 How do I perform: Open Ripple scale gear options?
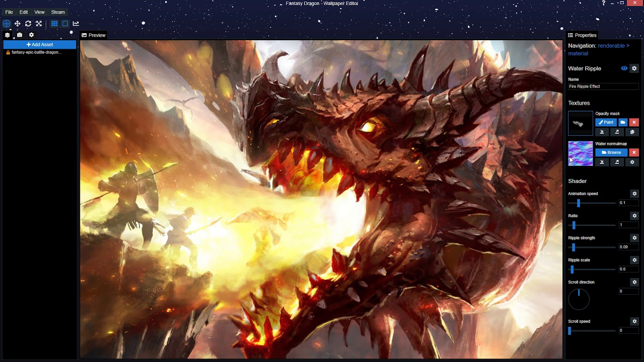click(x=634, y=260)
